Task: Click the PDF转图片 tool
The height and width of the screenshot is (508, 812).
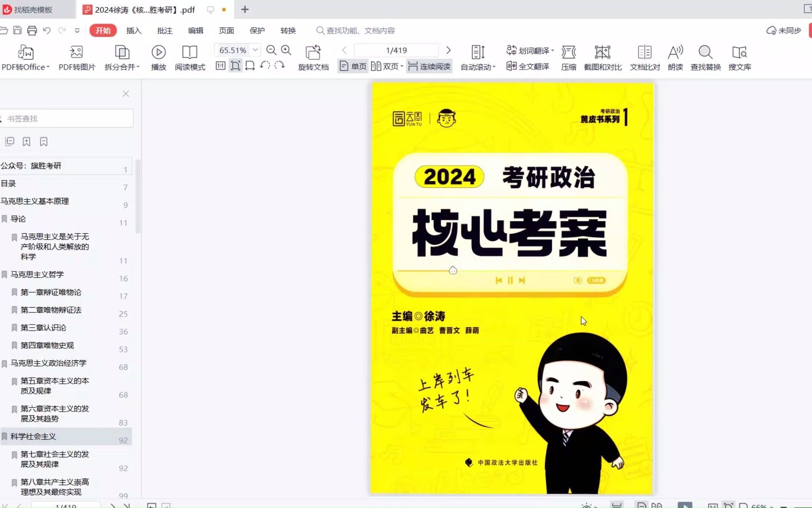Action: click(77, 58)
